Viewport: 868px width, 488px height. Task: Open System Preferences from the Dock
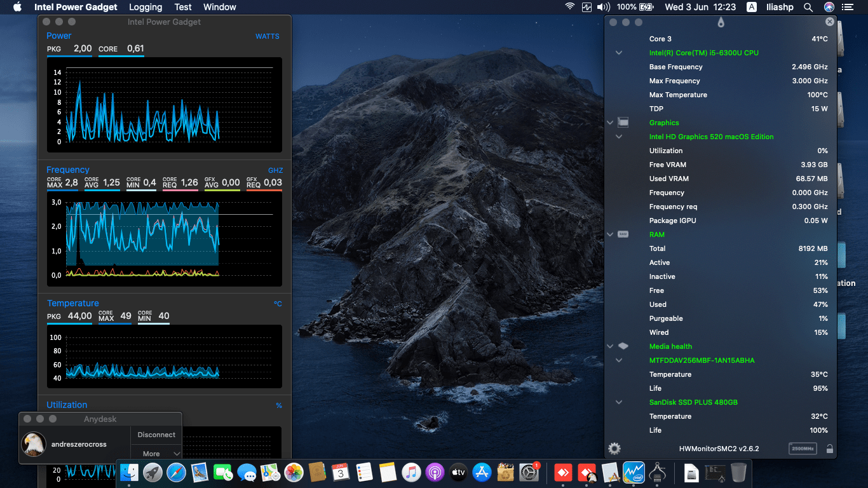pos(529,472)
